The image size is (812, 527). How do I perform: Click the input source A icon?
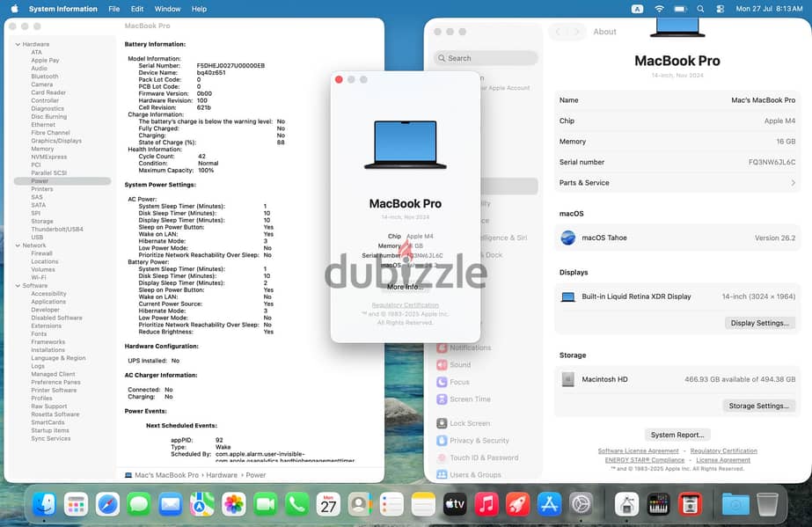pos(638,9)
